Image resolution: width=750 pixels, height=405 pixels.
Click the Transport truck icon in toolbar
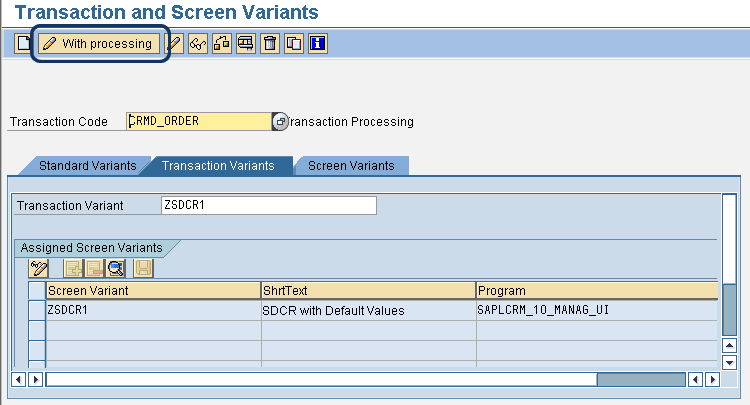246,44
